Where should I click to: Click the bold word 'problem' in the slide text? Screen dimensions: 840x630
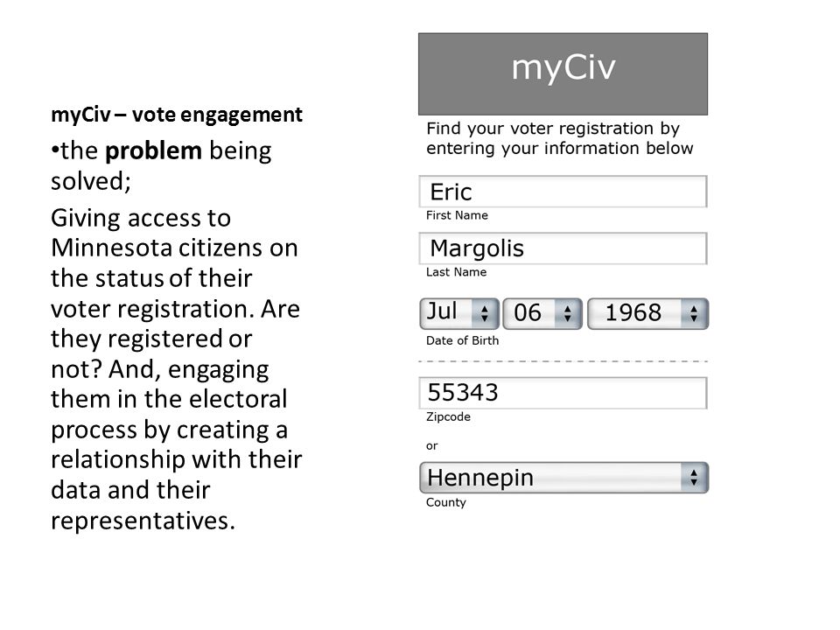(x=154, y=151)
